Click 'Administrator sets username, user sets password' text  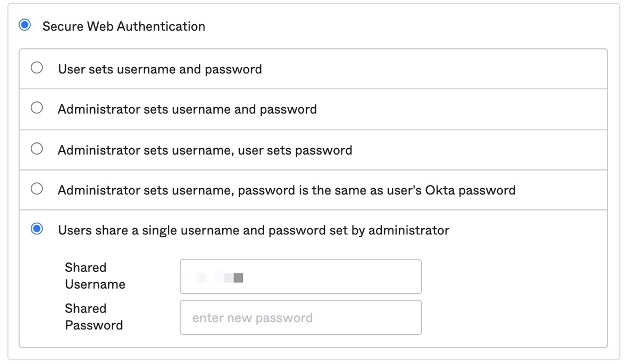[205, 150]
